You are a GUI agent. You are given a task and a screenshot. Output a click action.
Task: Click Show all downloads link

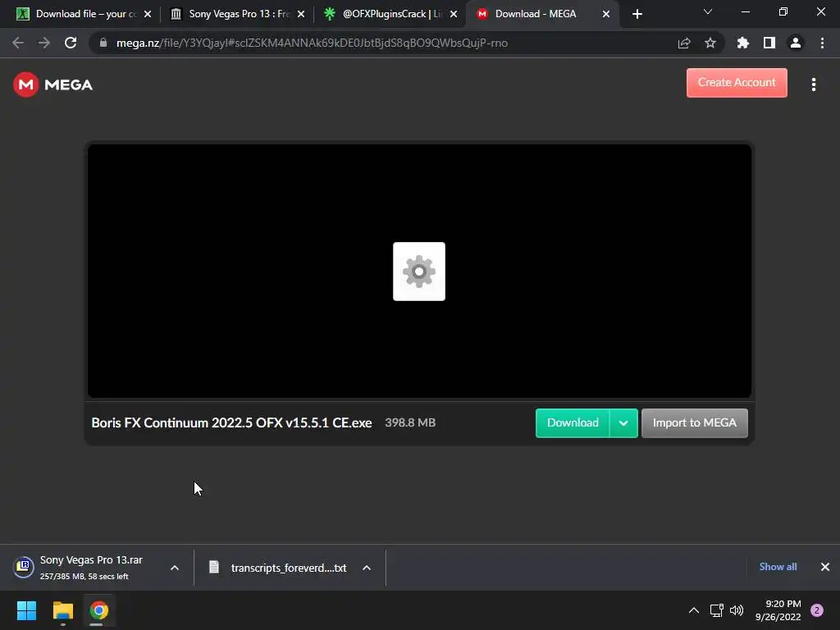point(778,567)
